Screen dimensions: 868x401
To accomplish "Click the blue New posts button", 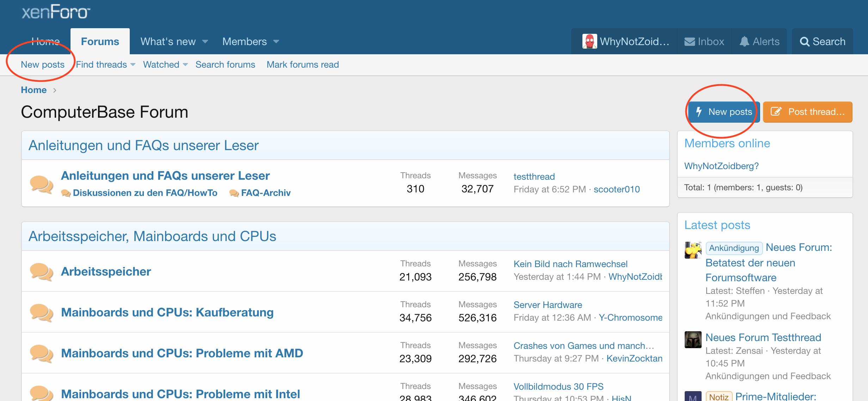I will [723, 112].
